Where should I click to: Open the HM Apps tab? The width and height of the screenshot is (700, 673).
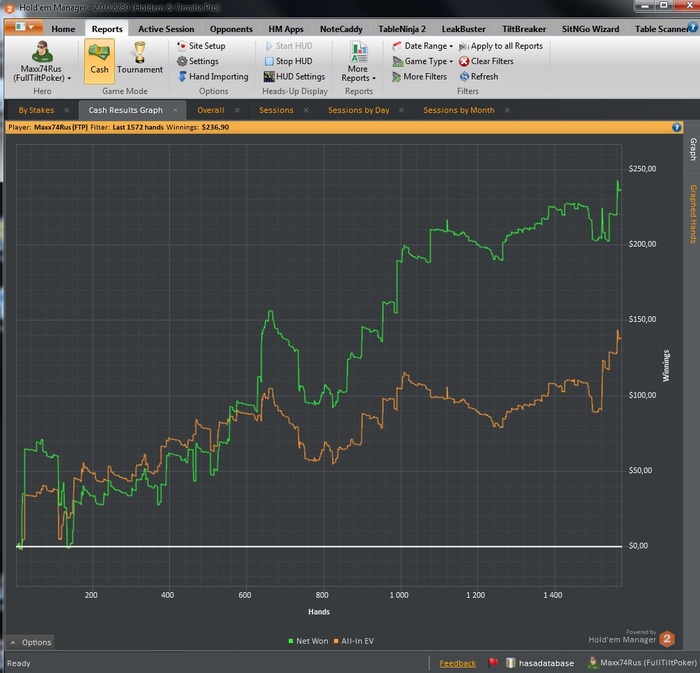click(286, 29)
